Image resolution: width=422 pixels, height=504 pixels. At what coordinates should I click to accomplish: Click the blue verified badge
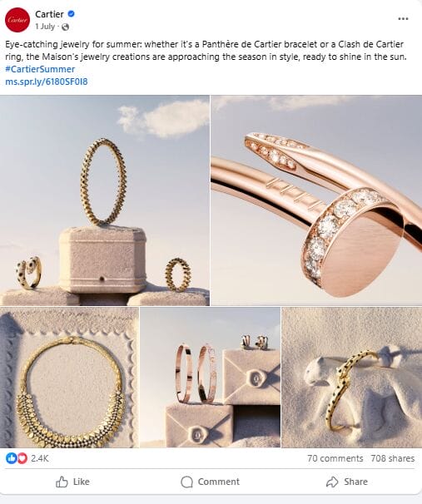72,14
